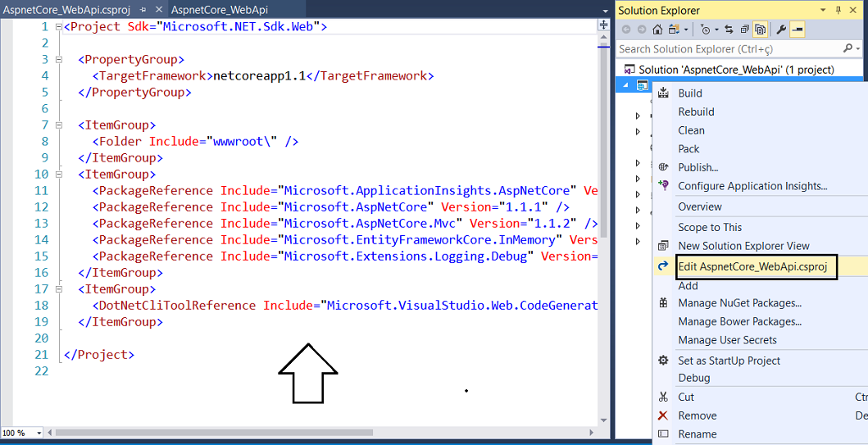Click the Auto Hide pin of Solution Explorer

[838, 10]
